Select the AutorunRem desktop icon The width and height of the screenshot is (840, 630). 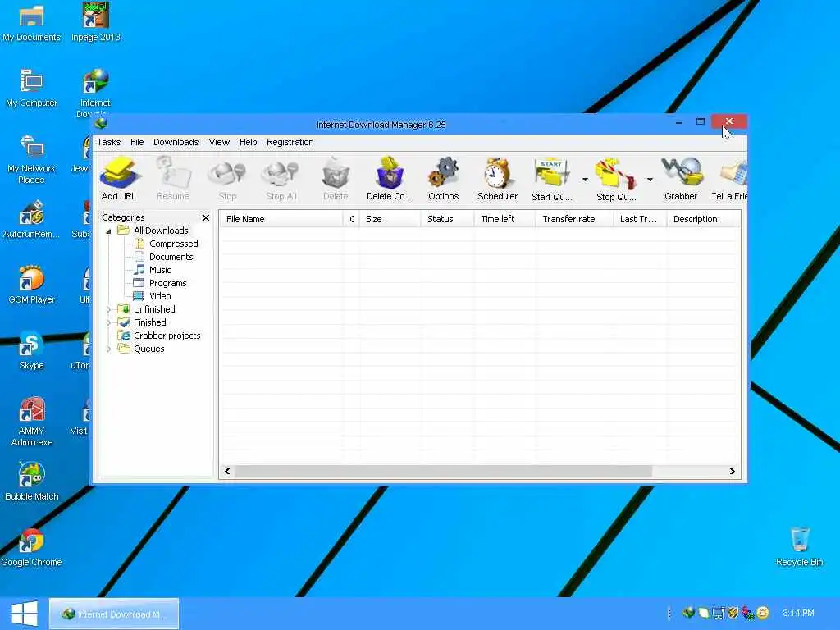tap(31, 220)
